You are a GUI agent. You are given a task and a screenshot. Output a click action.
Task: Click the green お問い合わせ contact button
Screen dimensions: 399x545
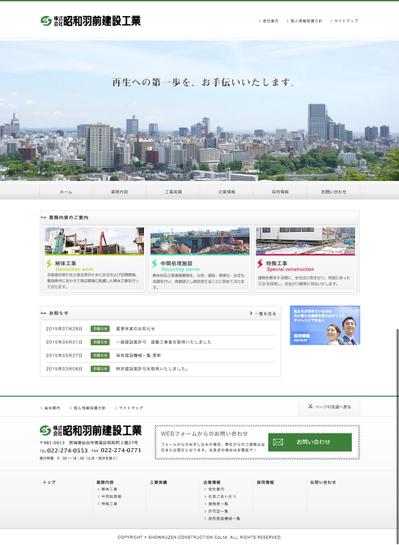[x=310, y=442]
